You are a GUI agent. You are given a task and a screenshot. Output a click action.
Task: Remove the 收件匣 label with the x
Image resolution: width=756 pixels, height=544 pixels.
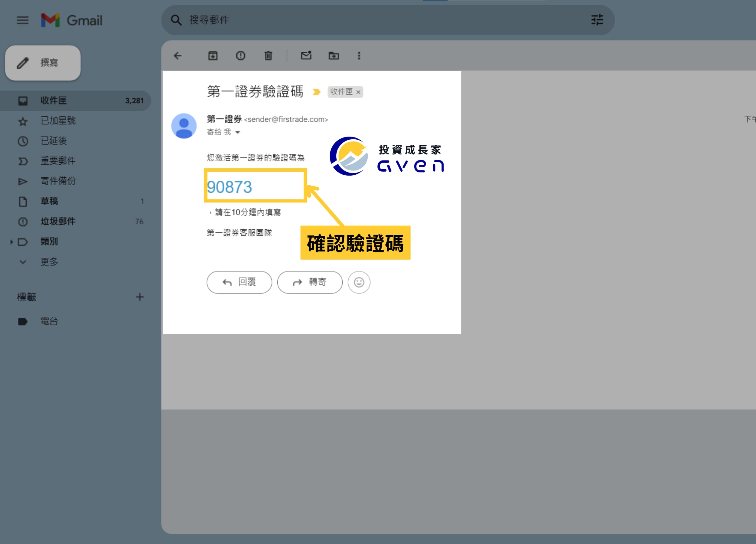click(x=358, y=92)
